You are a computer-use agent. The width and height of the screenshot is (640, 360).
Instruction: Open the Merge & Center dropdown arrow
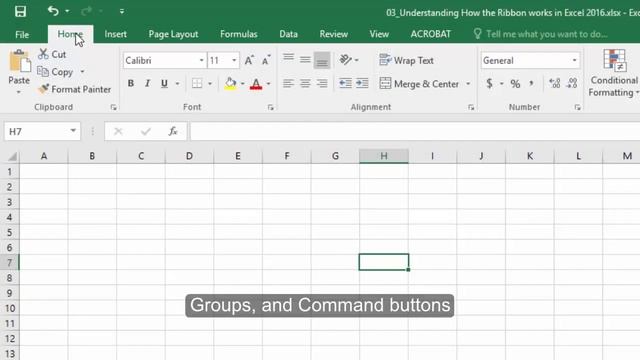(469, 84)
